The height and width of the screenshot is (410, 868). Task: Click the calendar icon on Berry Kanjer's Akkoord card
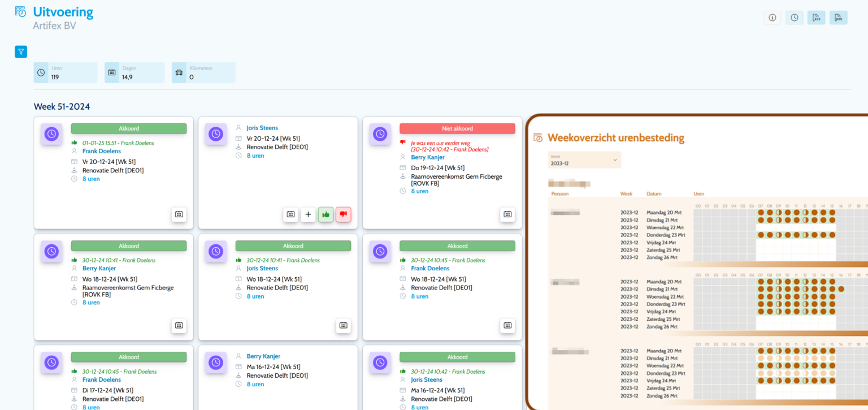(179, 326)
